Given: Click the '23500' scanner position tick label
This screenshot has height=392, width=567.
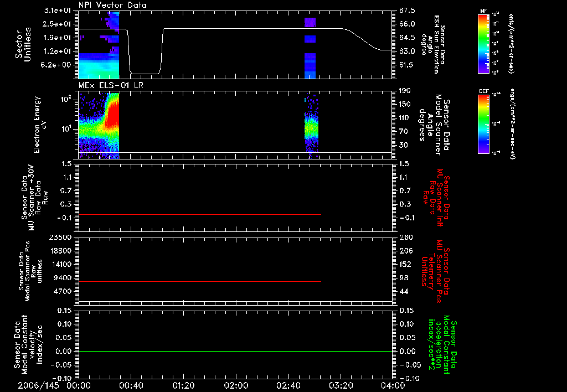Looking at the screenshot, I should pyautogui.click(x=60, y=237).
